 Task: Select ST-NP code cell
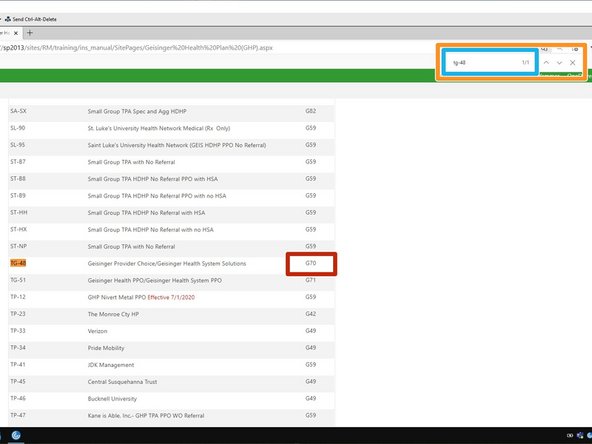point(18,246)
